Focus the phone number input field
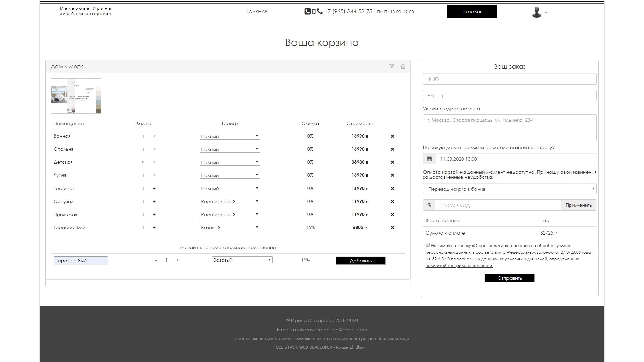The image size is (644, 362). point(509,96)
